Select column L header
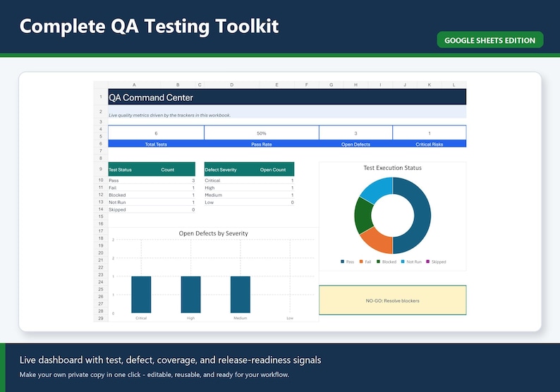Image resolution: width=560 pixels, height=392 pixels. [454, 85]
